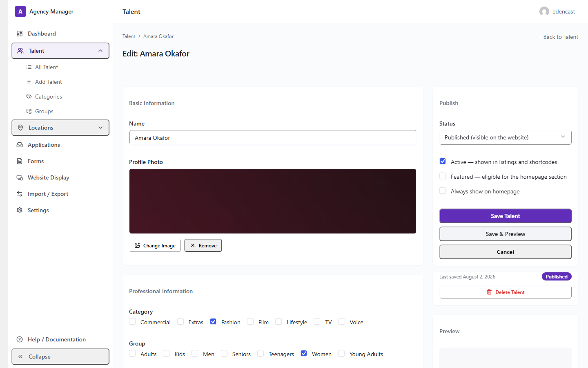Click the Categories tag icon
The width and height of the screenshot is (588, 368).
pos(29,96)
